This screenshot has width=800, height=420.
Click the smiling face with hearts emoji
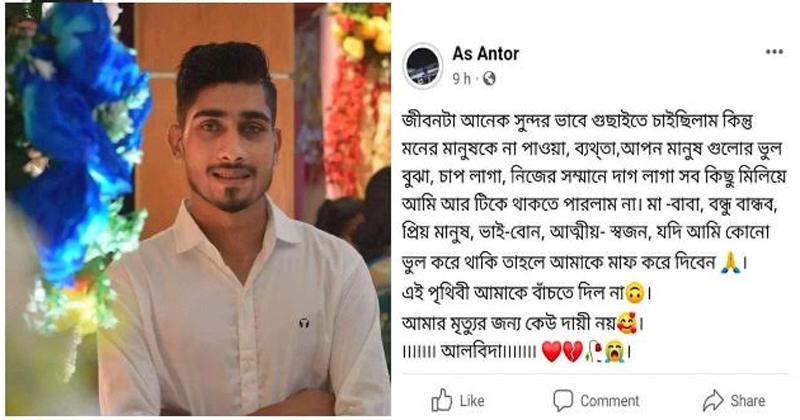point(626,324)
